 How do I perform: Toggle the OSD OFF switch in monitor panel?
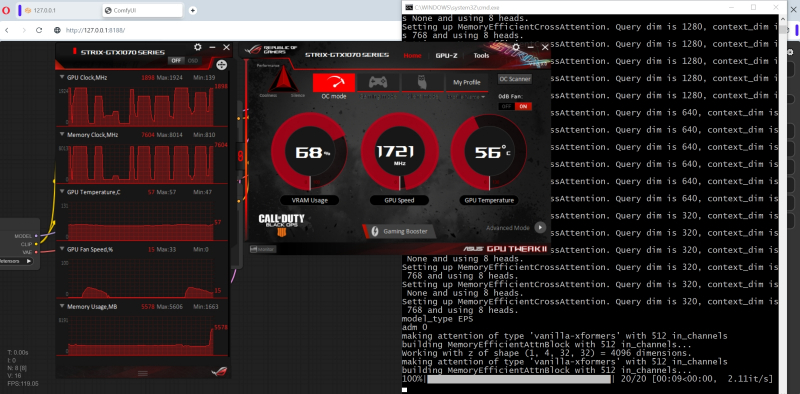point(177,60)
